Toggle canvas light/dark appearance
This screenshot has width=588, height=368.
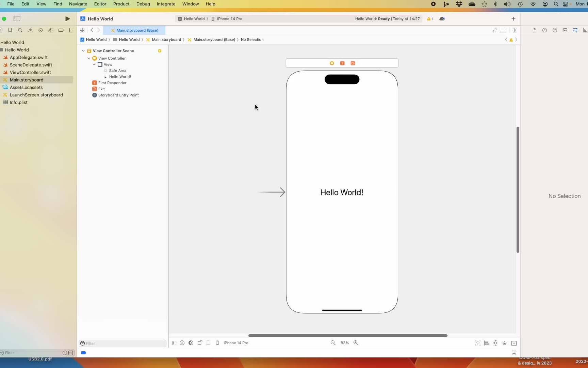191,343
